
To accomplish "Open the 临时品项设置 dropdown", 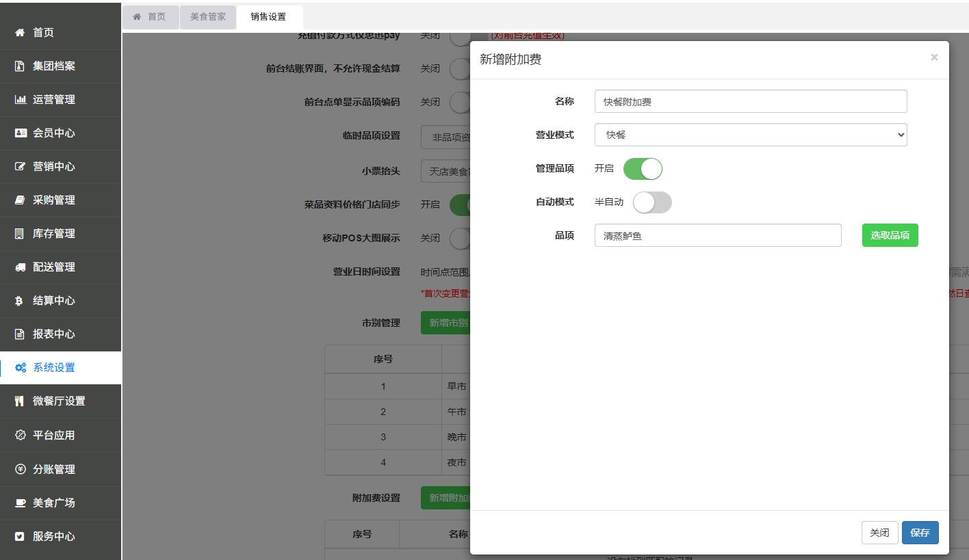I will pos(445,137).
